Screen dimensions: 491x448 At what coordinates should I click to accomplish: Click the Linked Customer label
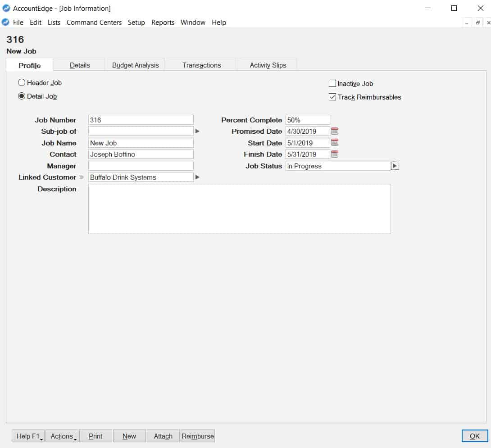[47, 177]
